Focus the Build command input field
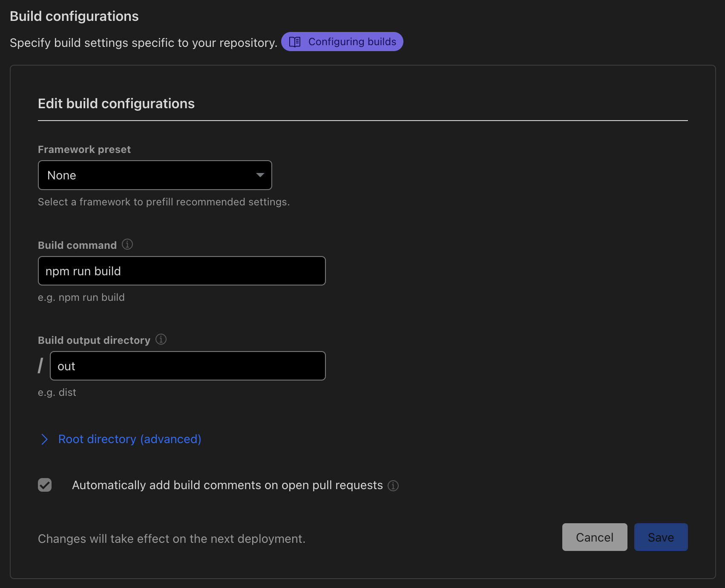Viewport: 725px width, 588px height. point(181,271)
